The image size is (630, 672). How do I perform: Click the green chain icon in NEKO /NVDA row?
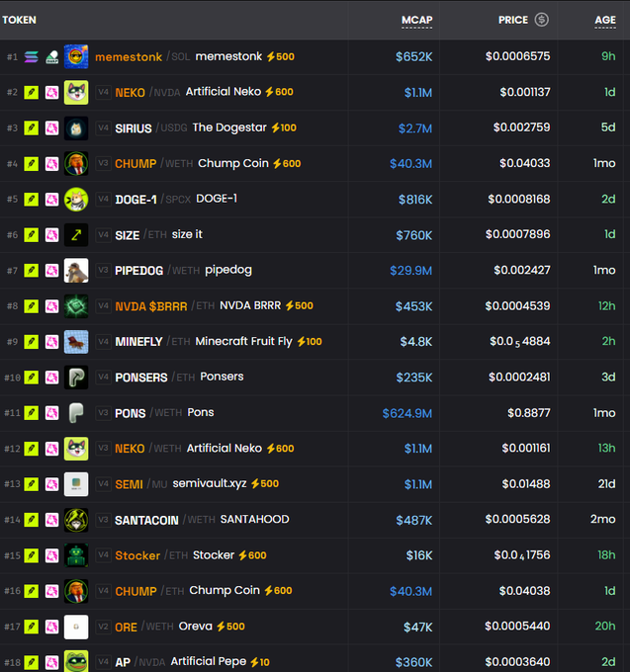(32, 92)
